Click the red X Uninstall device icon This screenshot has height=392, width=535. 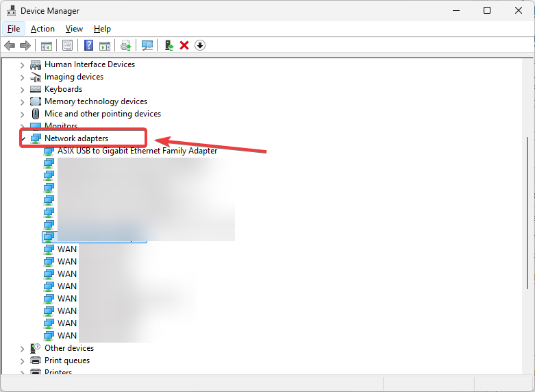(x=184, y=45)
